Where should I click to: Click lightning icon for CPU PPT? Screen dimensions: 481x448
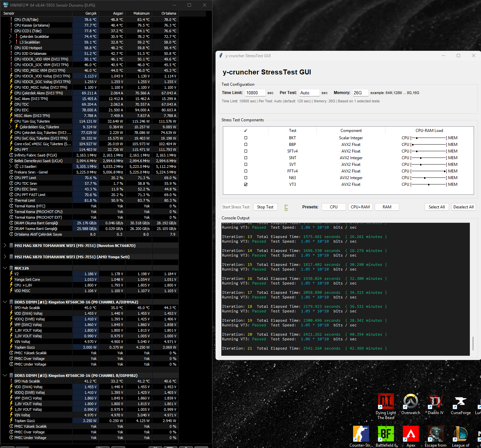coord(11,150)
